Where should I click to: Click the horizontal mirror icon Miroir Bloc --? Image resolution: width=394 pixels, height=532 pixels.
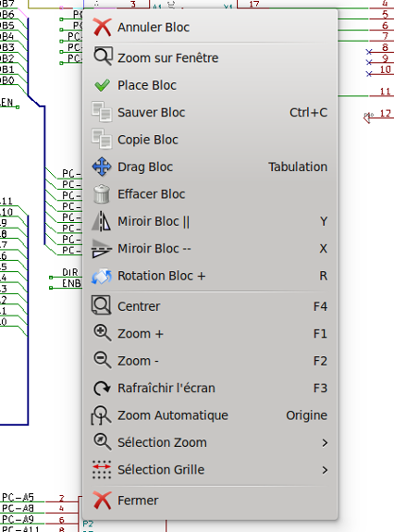(102, 249)
